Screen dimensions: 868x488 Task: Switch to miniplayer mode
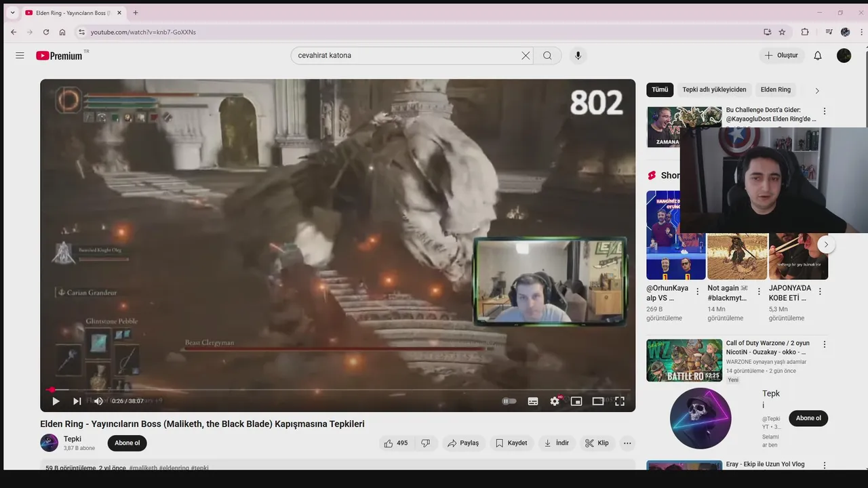tap(576, 401)
